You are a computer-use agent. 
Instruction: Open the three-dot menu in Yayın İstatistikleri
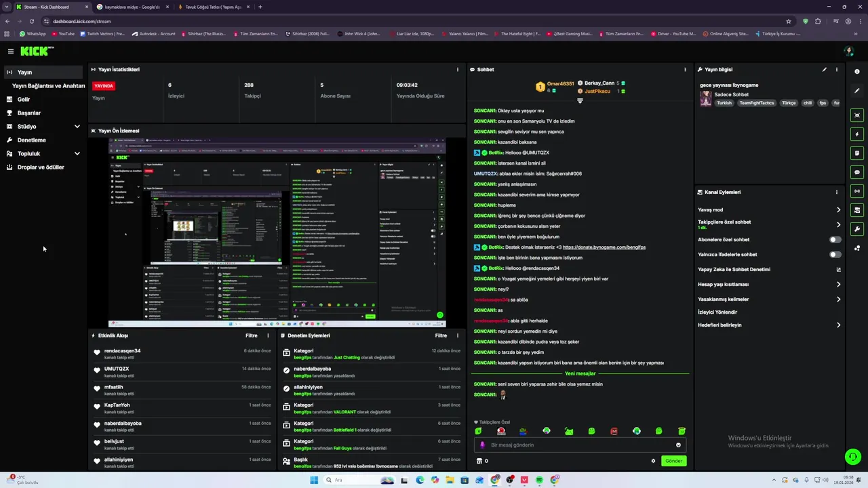click(457, 69)
